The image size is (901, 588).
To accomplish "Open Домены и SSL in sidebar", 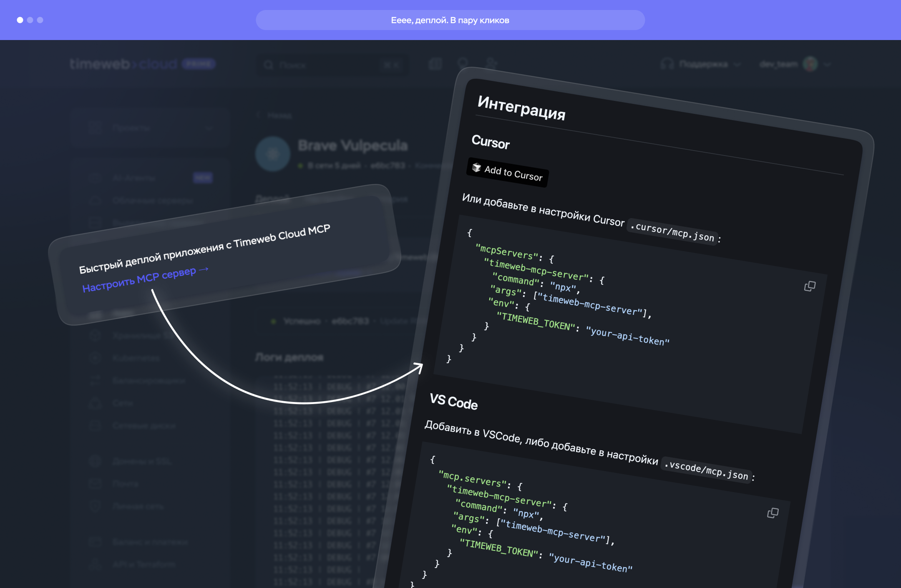I will 142,461.
